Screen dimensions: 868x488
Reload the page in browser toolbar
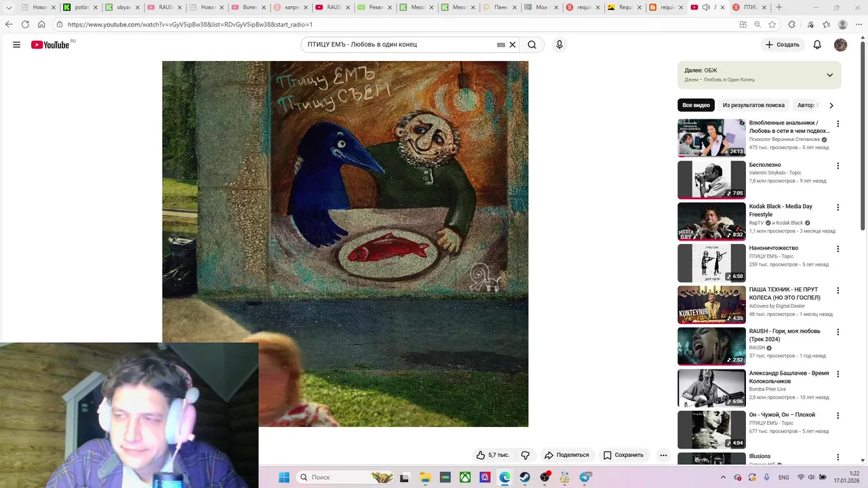25,24
